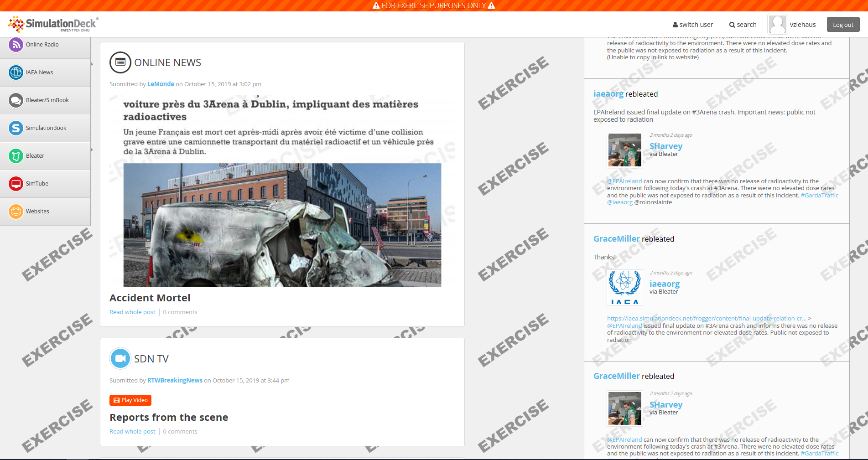The height and width of the screenshot is (460, 868).
Task: Click the Online News newspaper icon
Action: [120, 62]
